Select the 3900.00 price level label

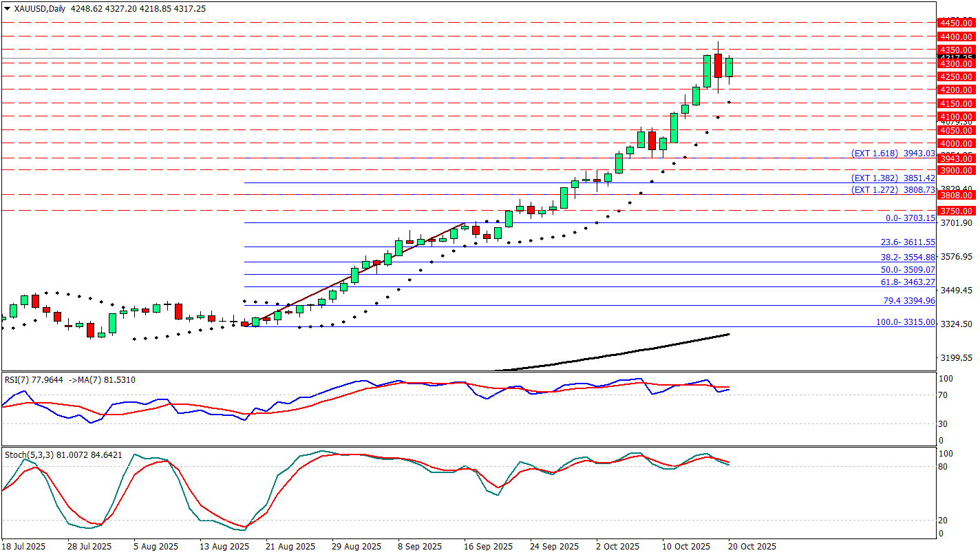(957, 170)
